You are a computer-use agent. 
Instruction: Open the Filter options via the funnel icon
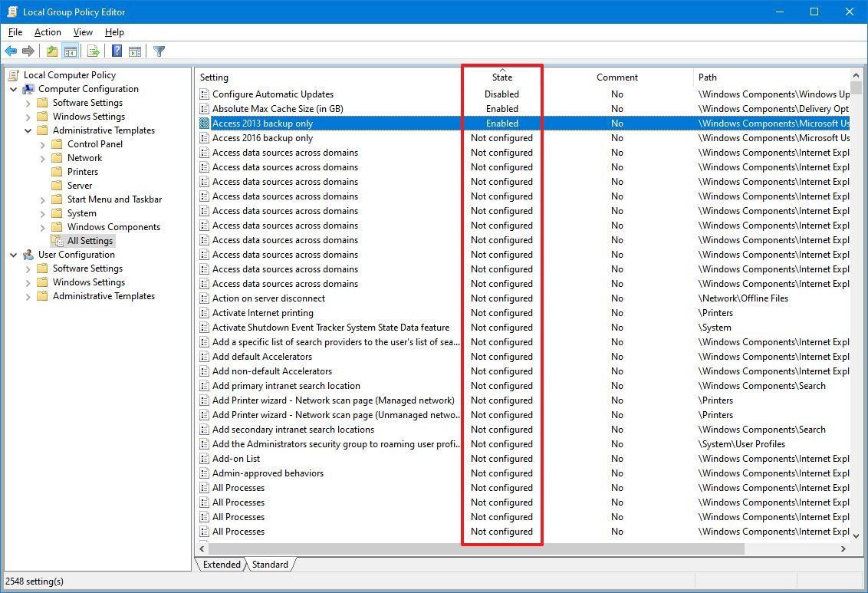pos(159,51)
